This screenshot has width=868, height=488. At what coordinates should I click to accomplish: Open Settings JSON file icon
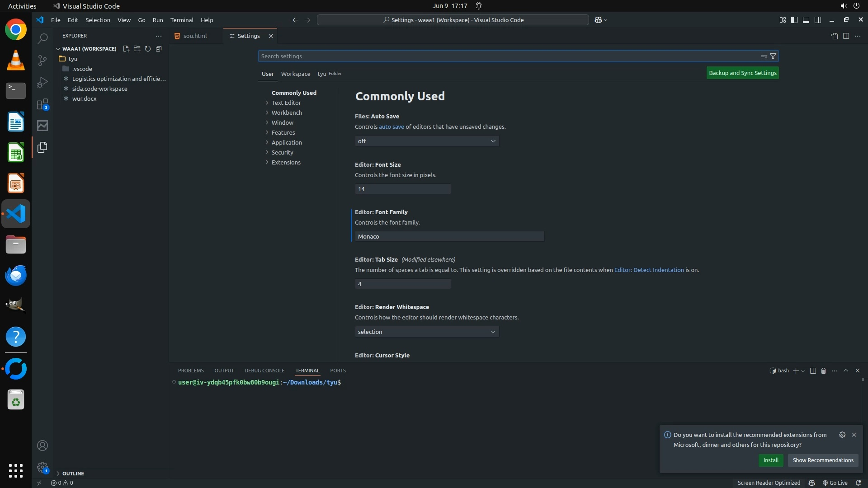point(834,36)
